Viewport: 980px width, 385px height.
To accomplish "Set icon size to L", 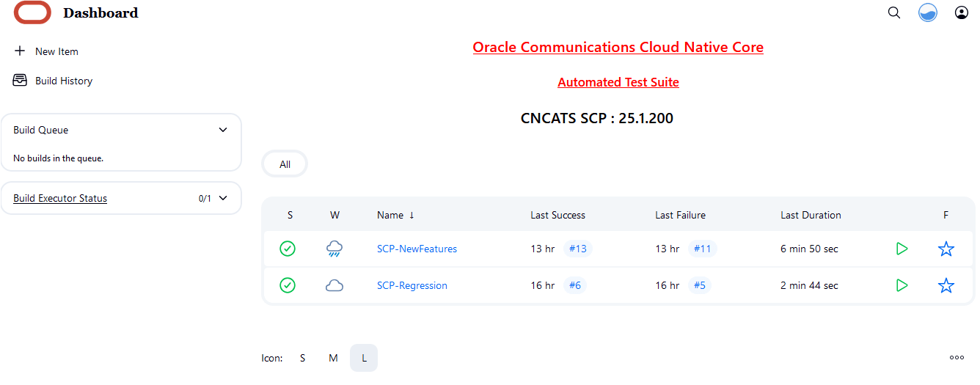I will [x=364, y=358].
